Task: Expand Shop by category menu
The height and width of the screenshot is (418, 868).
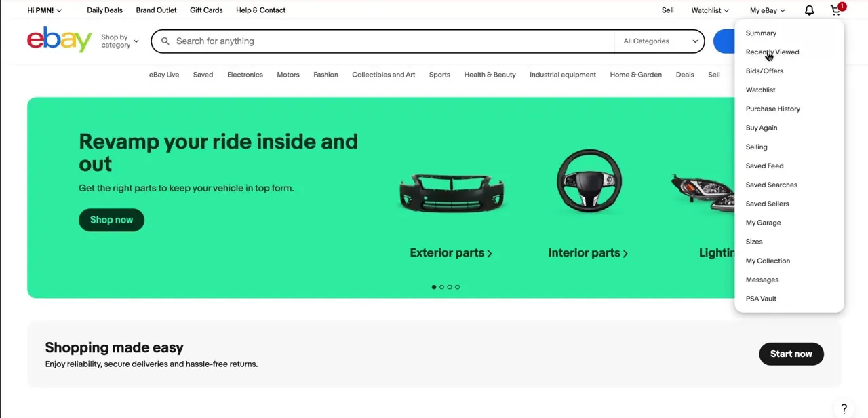Action: [x=120, y=41]
